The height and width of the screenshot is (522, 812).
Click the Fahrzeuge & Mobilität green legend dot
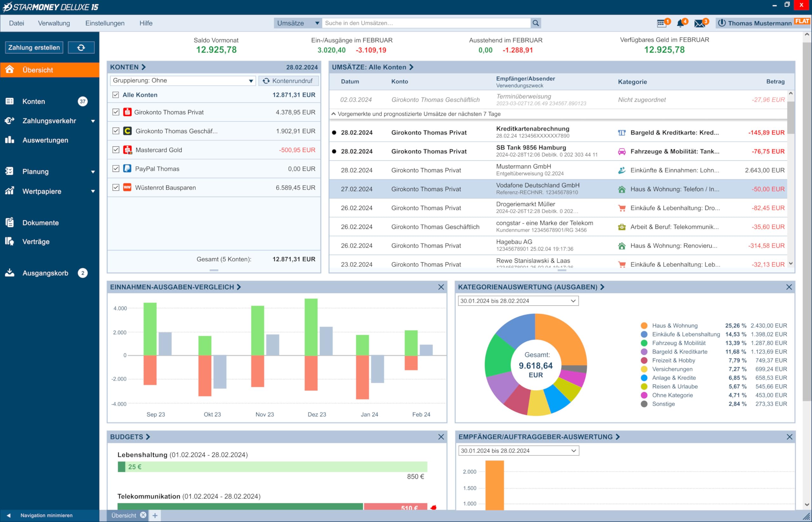pyautogui.click(x=644, y=343)
